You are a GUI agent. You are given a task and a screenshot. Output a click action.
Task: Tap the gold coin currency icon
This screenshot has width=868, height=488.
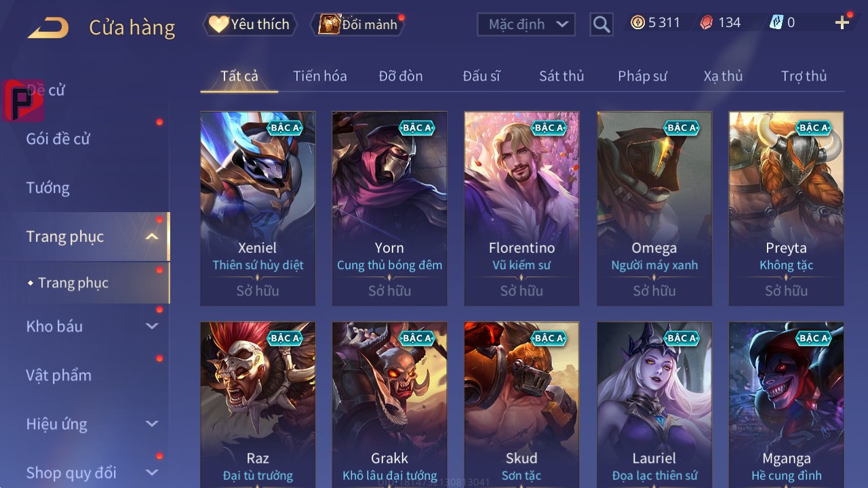click(x=637, y=22)
